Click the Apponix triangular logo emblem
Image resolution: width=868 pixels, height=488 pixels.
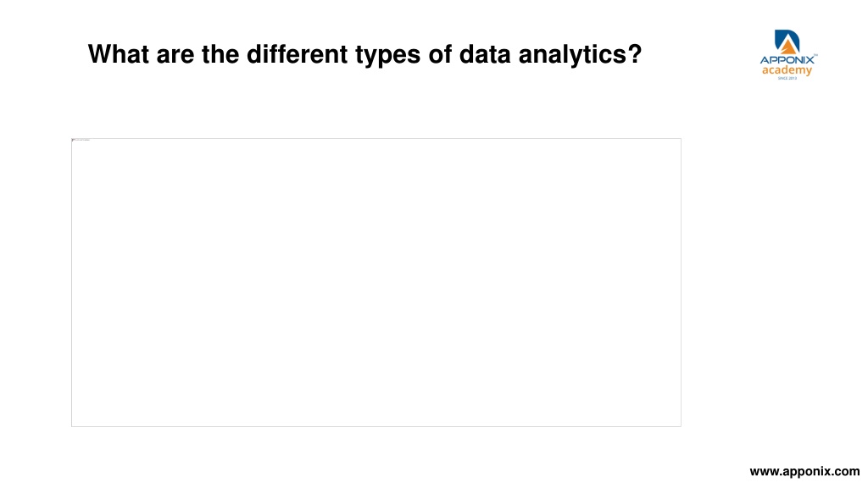coord(787,42)
